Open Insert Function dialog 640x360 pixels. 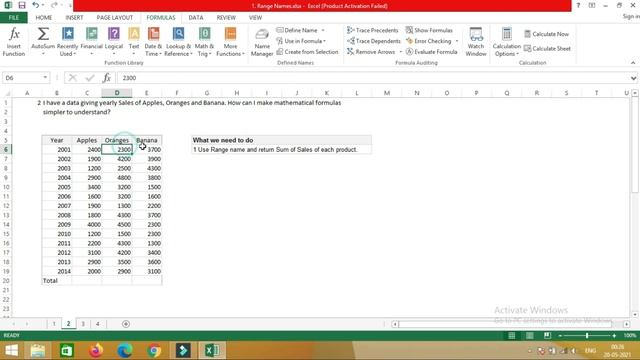point(14,42)
